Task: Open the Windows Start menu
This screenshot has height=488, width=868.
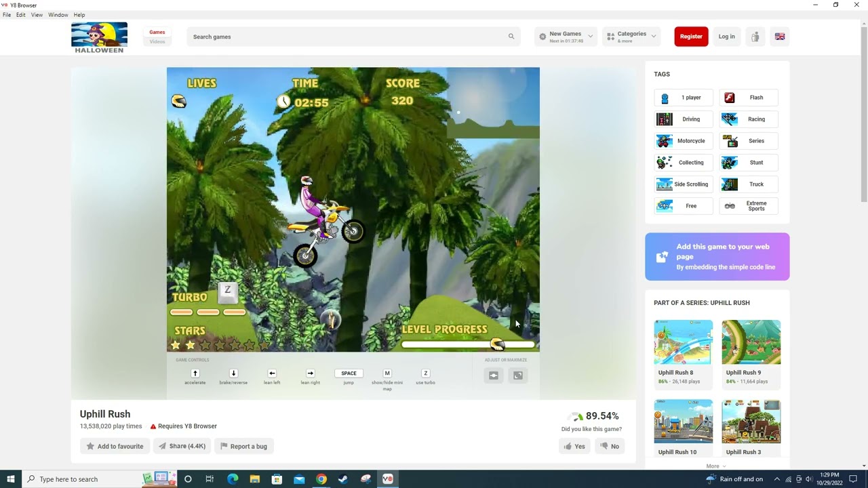Action: (x=11, y=479)
